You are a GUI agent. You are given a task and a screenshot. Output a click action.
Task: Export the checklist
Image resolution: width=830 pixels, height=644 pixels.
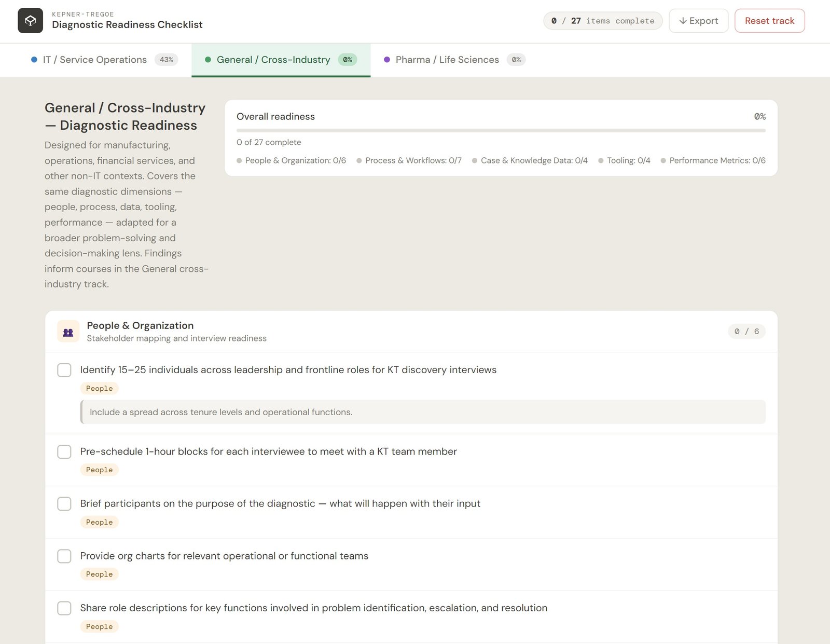click(x=699, y=21)
